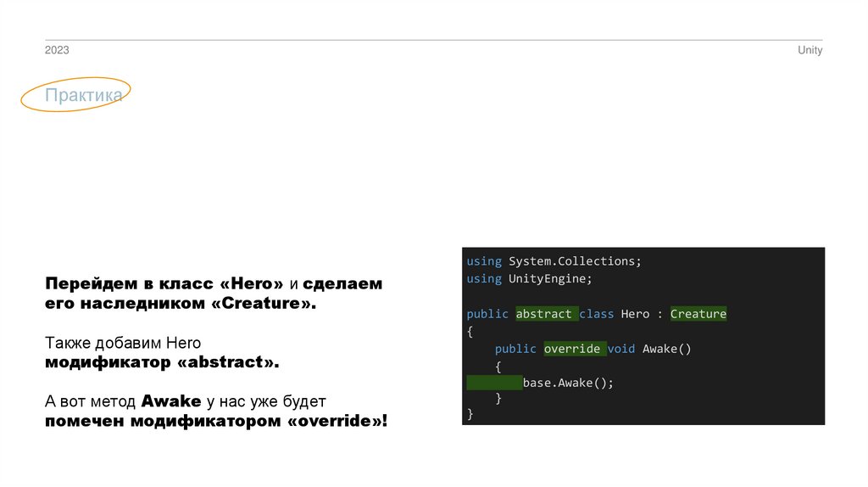Click the bold «Creature» word in paragraph
Viewport: 868px width, 487px height.
coord(267,303)
